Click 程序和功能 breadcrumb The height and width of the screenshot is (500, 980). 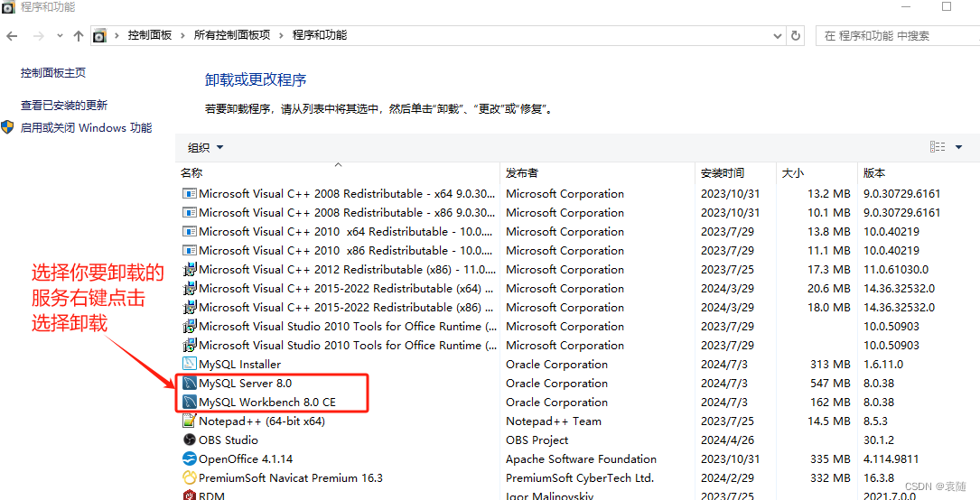(320, 35)
